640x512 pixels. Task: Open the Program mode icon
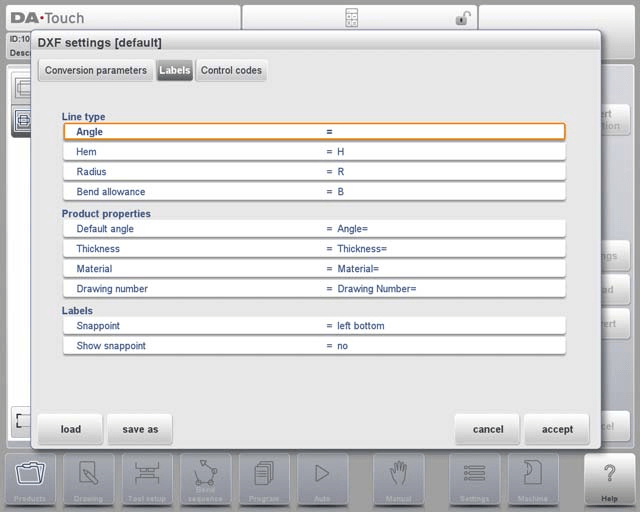264,480
